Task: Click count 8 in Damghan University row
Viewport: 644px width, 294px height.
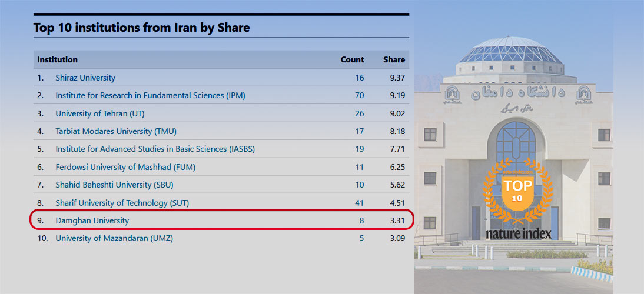Action: (x=362, y=220)
